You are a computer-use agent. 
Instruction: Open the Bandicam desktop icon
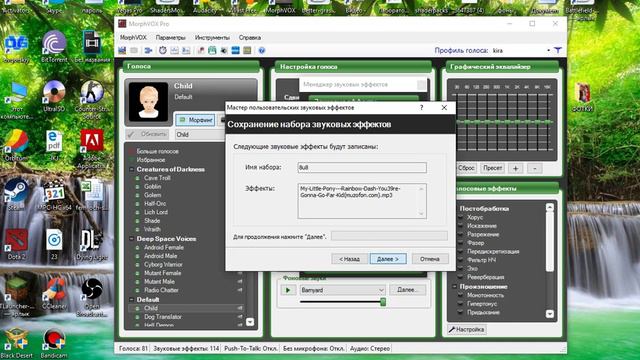pos(54,344)
